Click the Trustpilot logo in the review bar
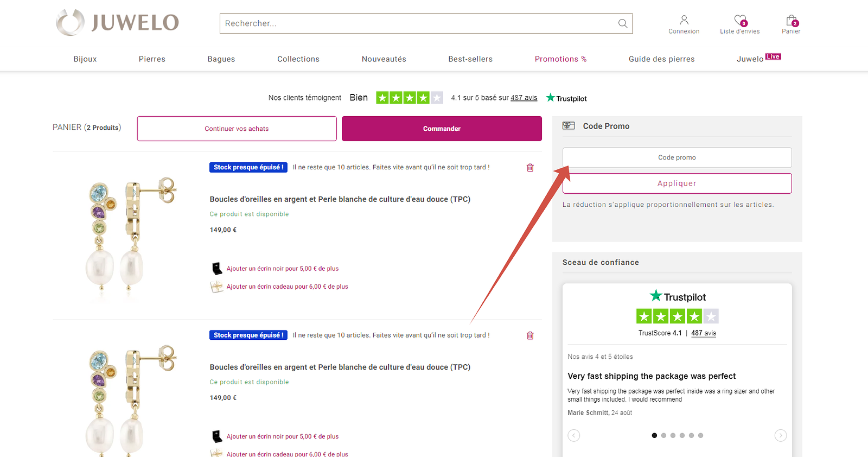868x457 pixels. pos(566,98)
